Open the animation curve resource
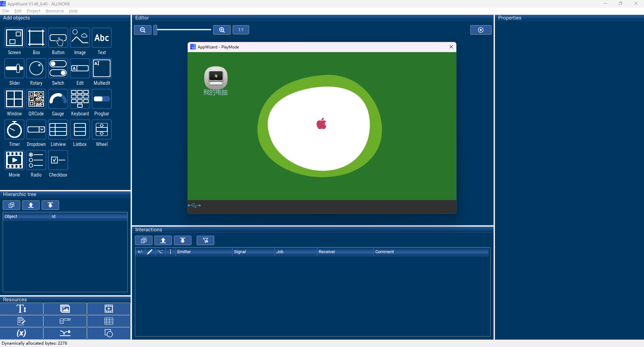The height and width of the screenshot is (347, 644). point(65,333)
